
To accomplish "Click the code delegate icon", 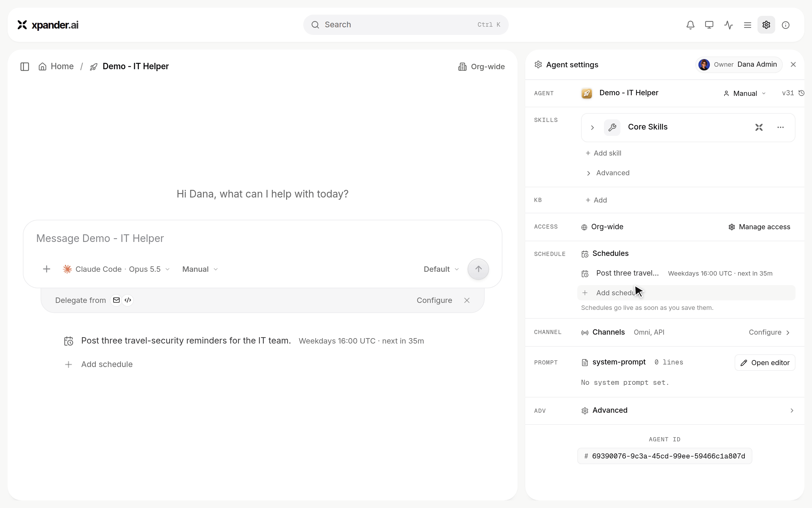I will 128,300.
